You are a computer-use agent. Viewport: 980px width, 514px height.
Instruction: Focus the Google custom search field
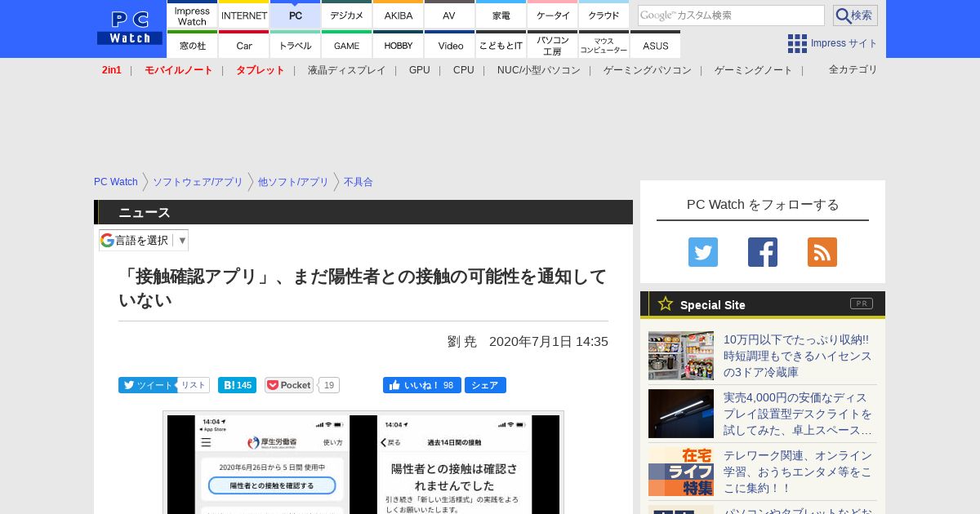[731, 16]
